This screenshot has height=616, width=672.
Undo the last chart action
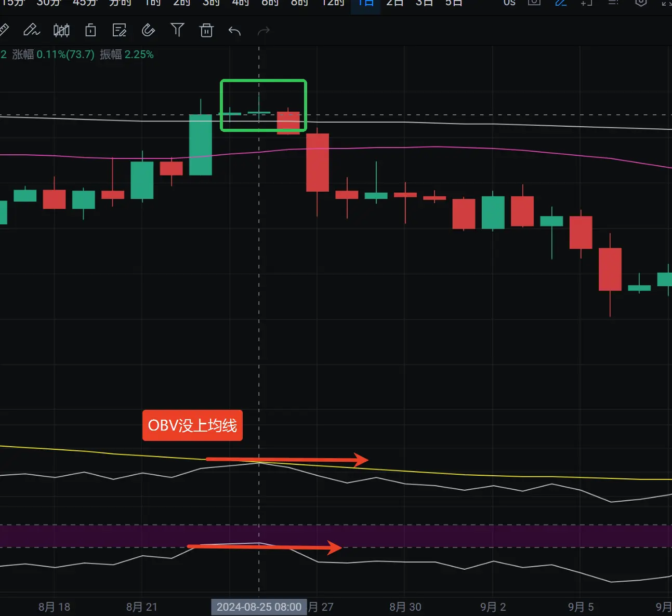(234, 31)
